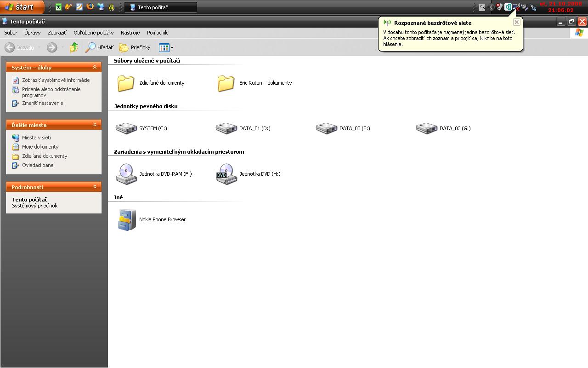The image size is (588, 368).
Task: Open the Nokia Phone Browser icon
Action: click(126, 219)
